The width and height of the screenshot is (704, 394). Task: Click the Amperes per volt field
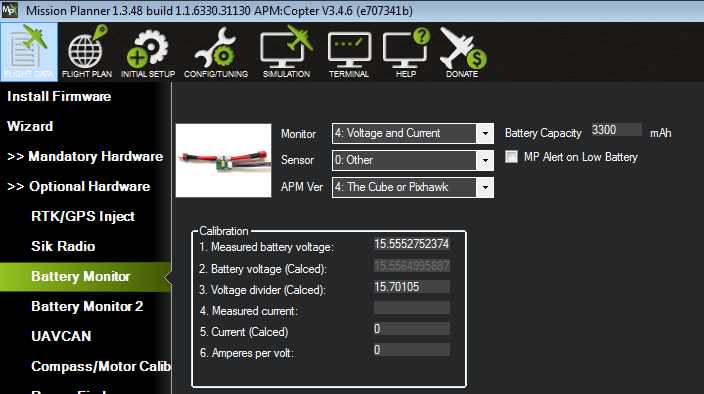pyautogui.click(x=412, y=350)
